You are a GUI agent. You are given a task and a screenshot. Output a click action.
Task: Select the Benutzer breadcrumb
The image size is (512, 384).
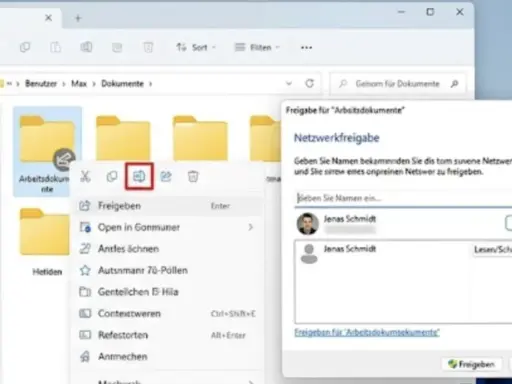pyautogui.click(x=41, y=83)
